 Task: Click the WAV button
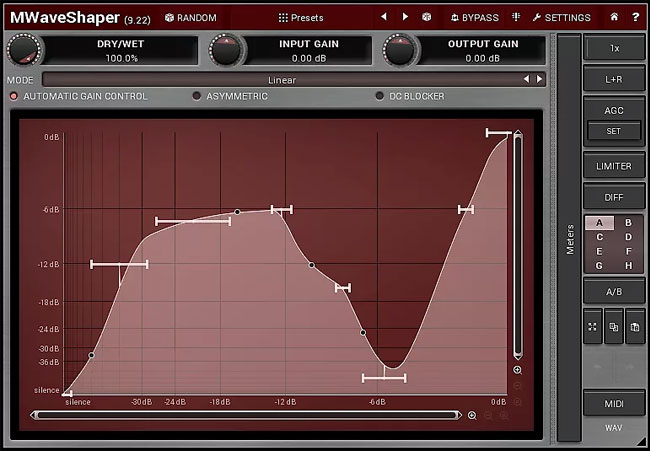point(614,427)
